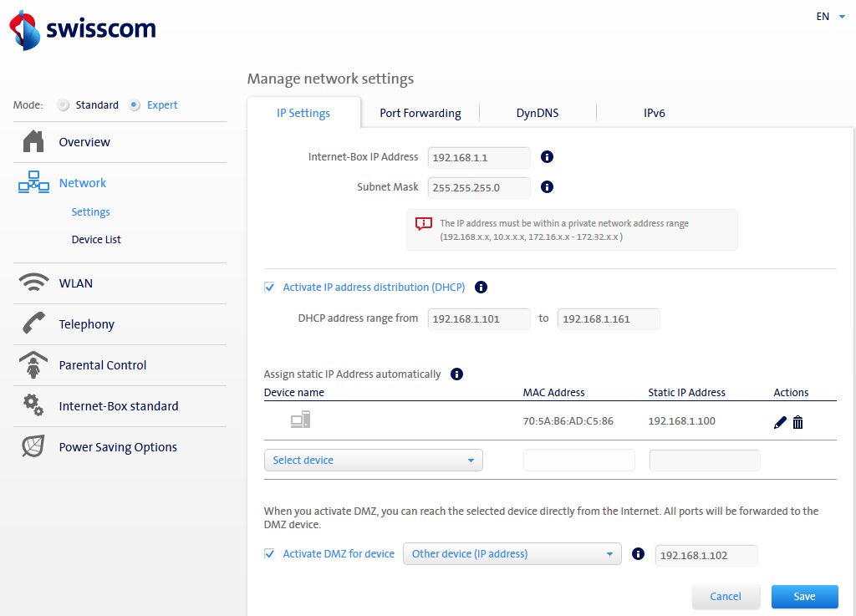Disable the DHCP address distribution checkbox
Viewport: 856px width, 616px height.
[269, 288]
